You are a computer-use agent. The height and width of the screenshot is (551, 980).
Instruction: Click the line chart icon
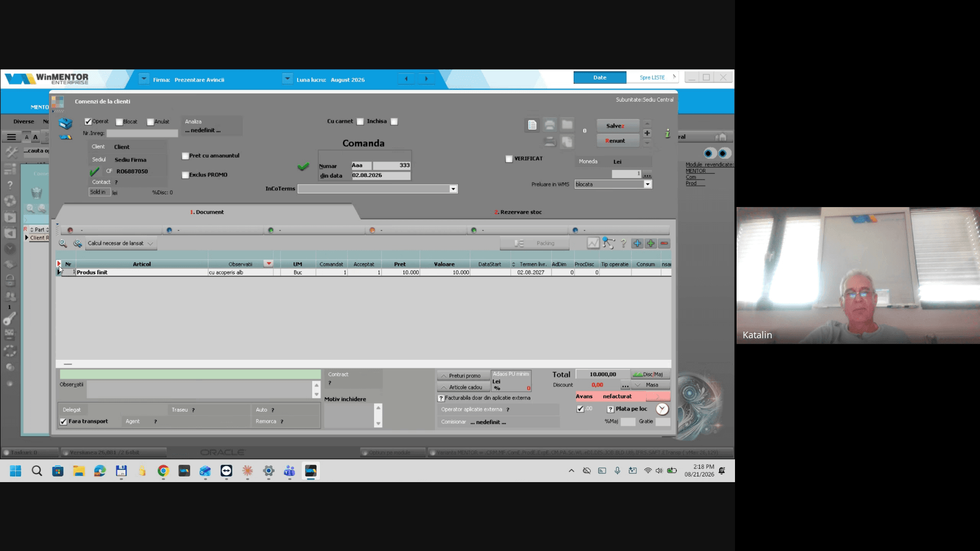(x=593, y=243)
